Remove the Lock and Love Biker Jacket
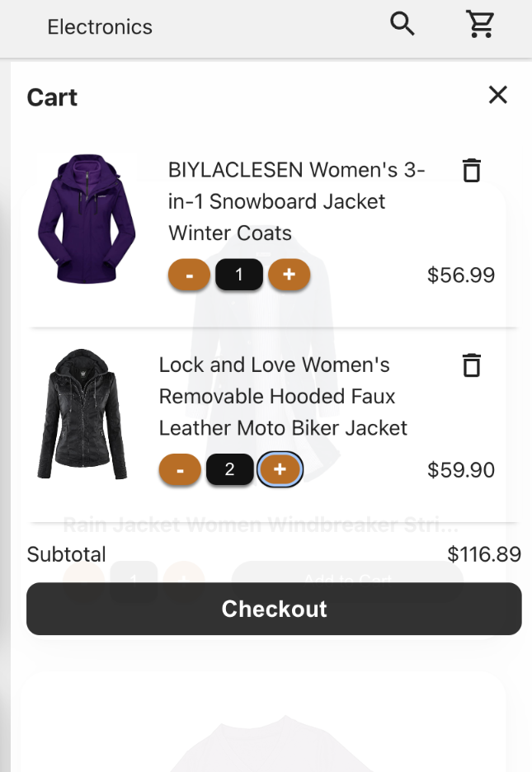This screenshot has height=772, width=532. (x=472, y=365)
